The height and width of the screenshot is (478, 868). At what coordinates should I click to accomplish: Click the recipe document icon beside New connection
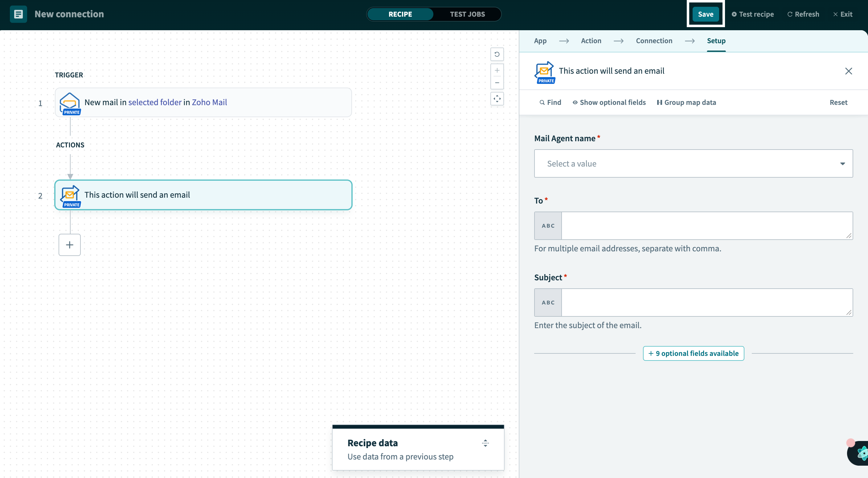18,14
